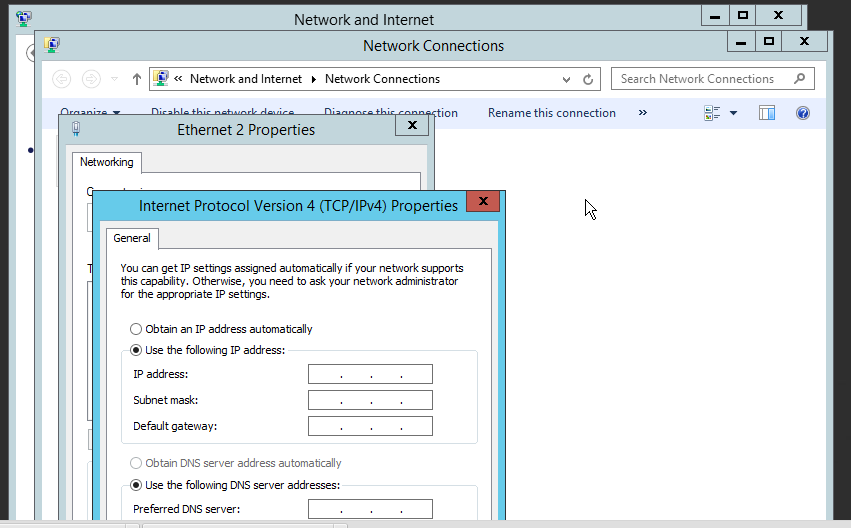This screenshot has width=851, height=528.
Task: Click Network Connections in the breadcrumb
Action: tap(382, 79)
